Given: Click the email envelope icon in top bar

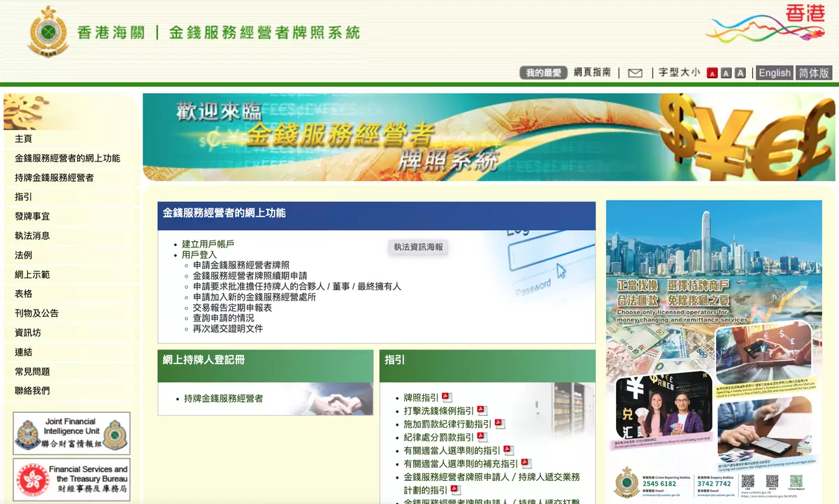Looking at the screenshot, I should pos(635,73).
